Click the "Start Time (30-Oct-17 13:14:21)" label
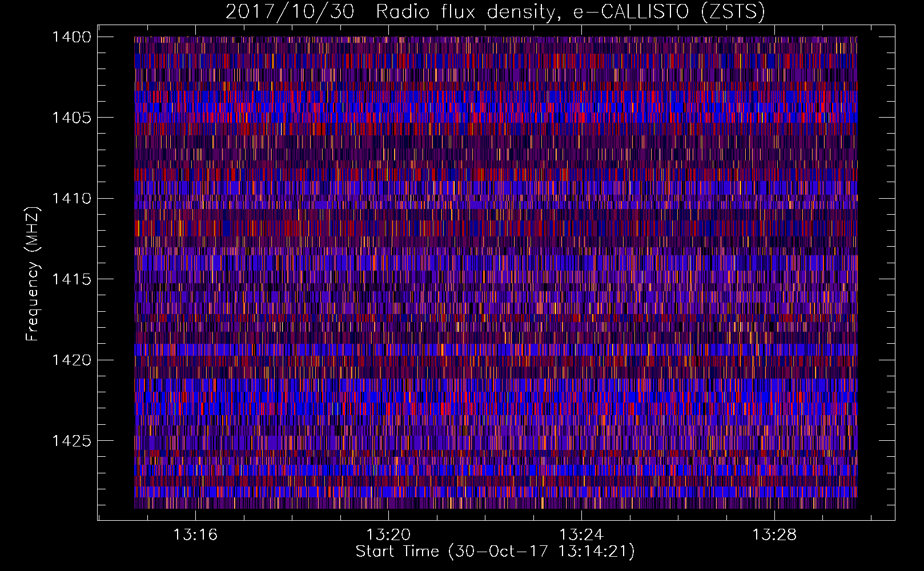 click(495, 552)
